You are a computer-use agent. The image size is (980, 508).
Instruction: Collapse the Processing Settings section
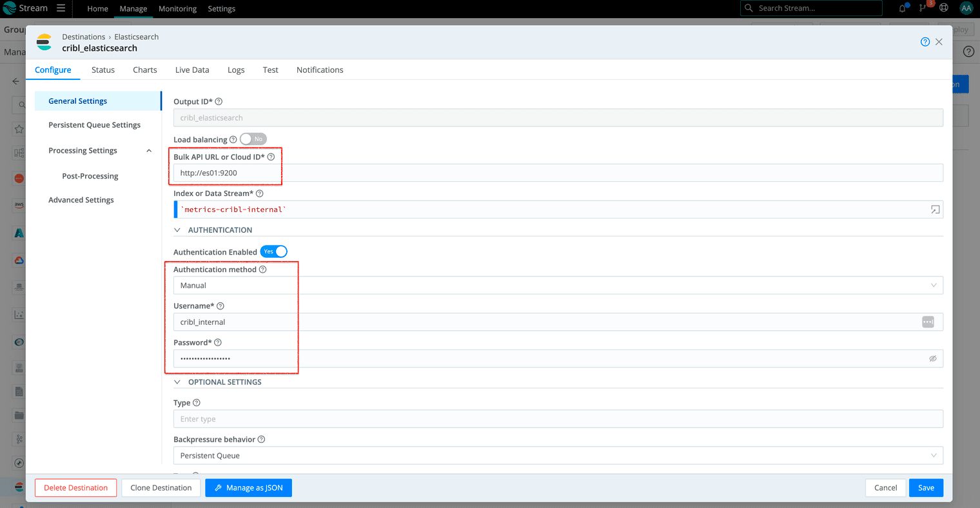pos(149,151)
